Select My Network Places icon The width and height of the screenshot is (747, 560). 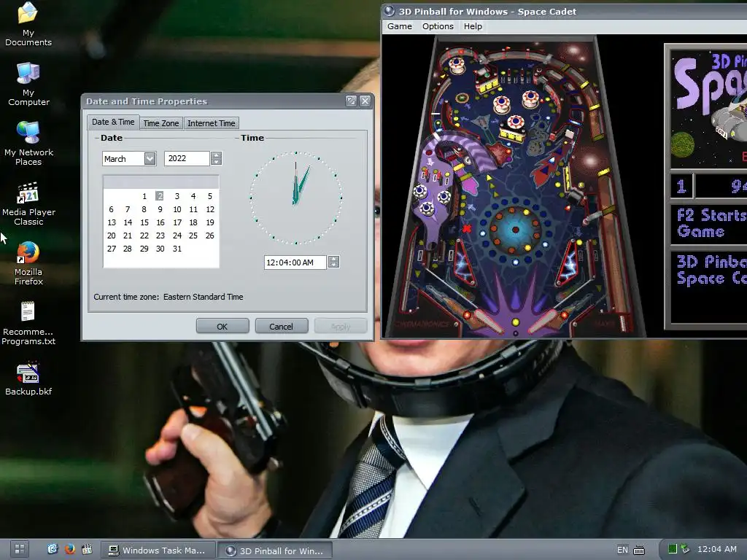point(28,144)
